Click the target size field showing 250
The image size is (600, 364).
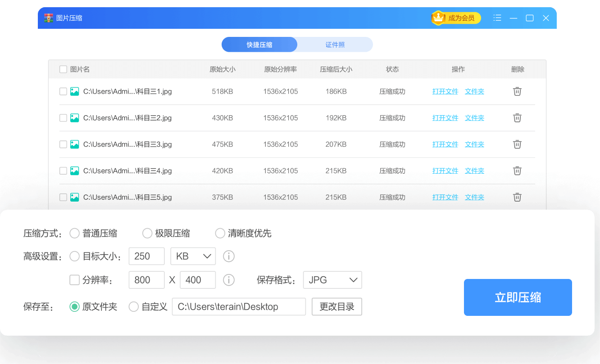(x=147, y=256)
